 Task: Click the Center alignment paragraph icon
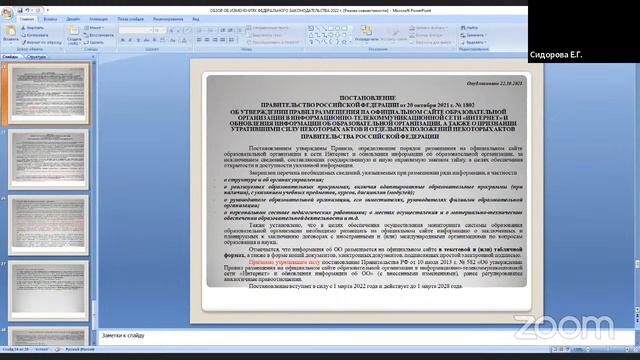coord(207,40)
